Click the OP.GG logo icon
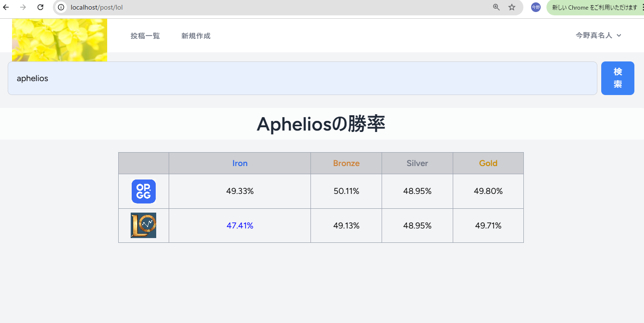Image resolution: width=644 pixels, height=323 pixels. (144, 191)
